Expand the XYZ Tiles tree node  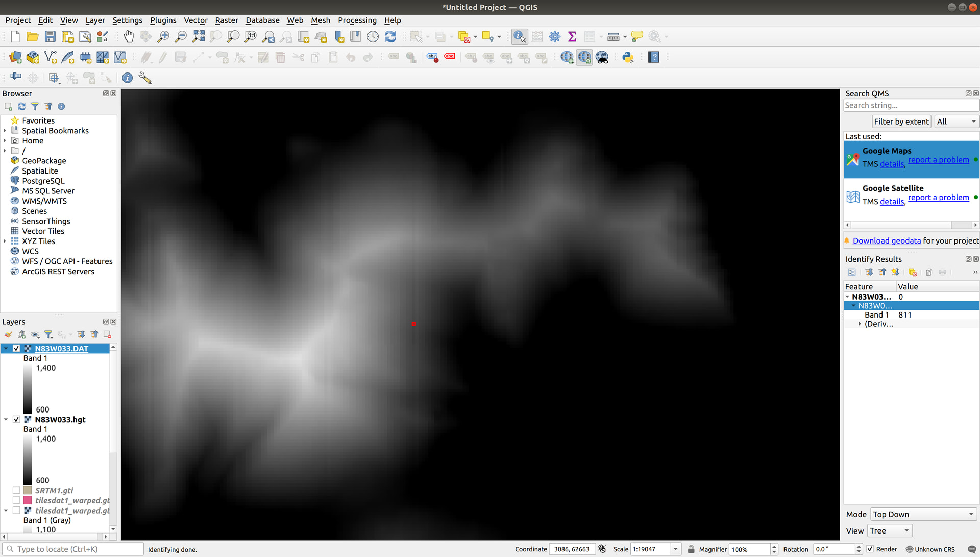(x=5, y=241)
